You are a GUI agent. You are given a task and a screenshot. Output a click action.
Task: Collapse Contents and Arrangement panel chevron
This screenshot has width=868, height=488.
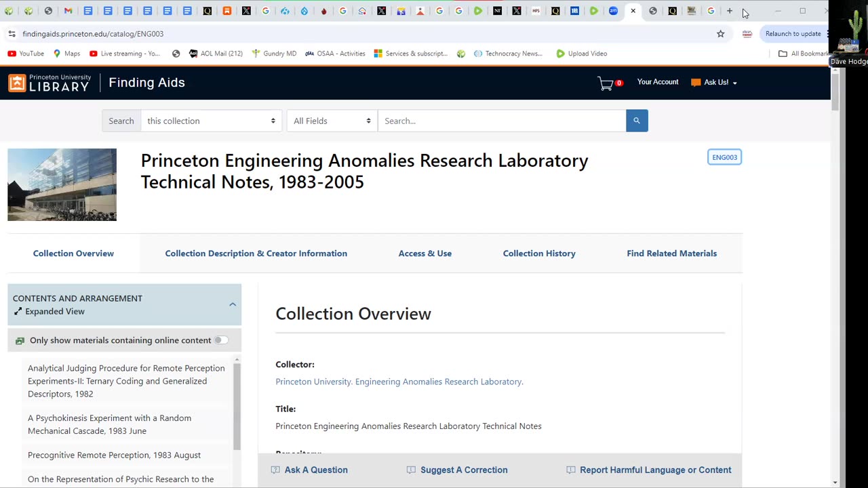(x=233, y=304)
